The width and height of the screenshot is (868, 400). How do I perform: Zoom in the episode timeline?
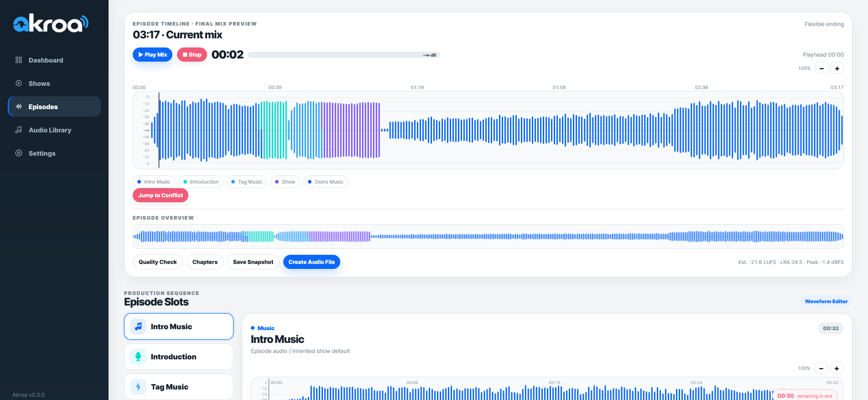[837, 68]
